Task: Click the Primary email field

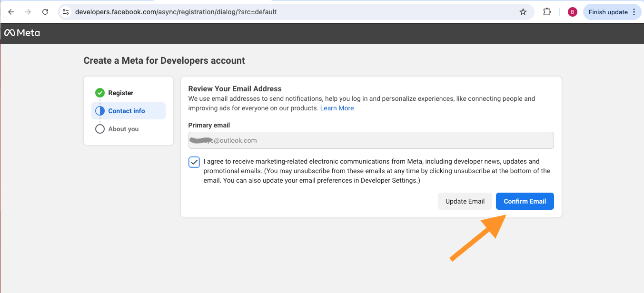Action: click(x=371, y=140)
